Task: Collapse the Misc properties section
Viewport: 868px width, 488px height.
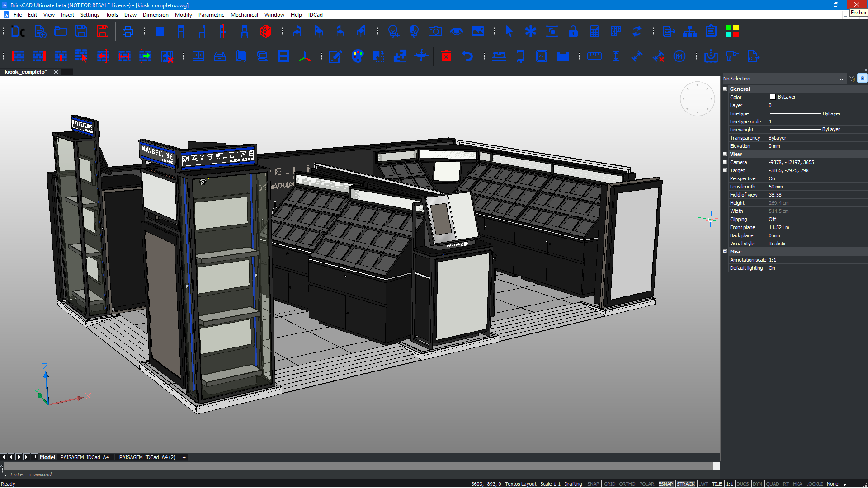Action: (x=725, y=252)
